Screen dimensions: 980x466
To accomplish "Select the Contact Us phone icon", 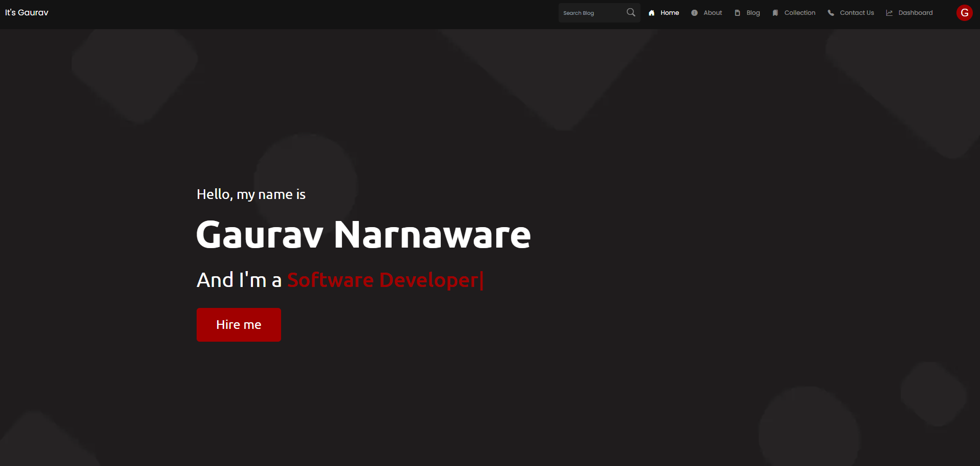I will pos(830,12).
